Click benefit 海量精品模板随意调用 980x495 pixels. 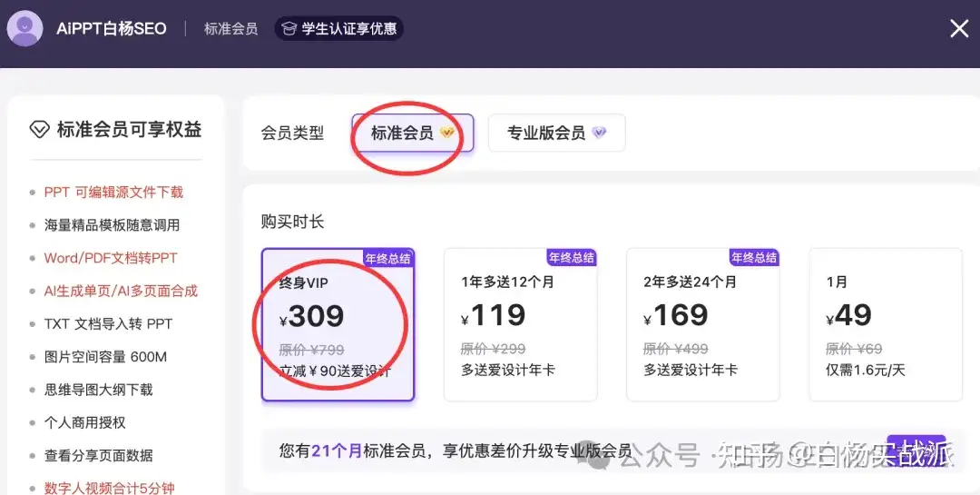pos(112,225)
